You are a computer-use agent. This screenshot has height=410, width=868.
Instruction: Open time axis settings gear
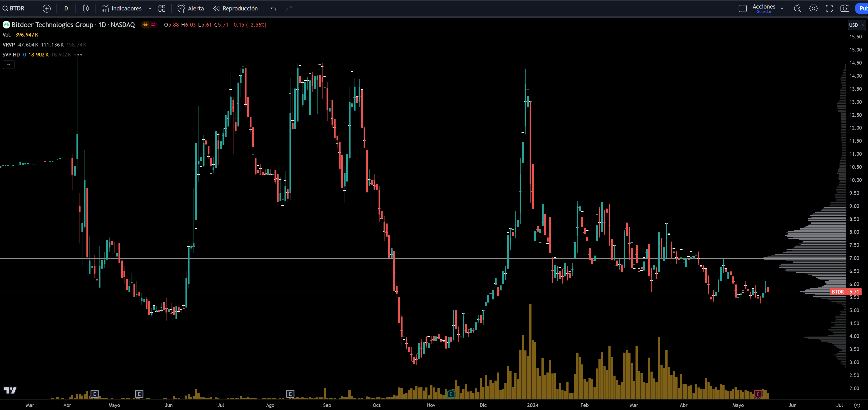click(x=857, y=405)
